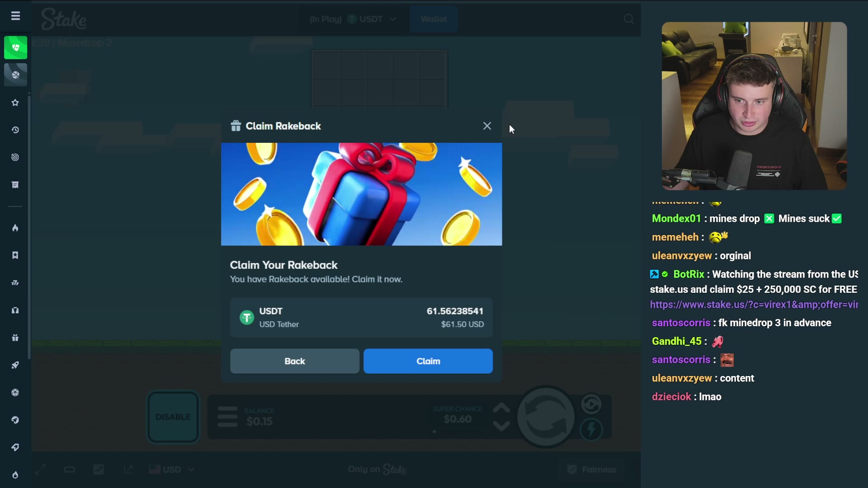
Task: Open Slots via the 777 icon
Action: pos(15,283)
